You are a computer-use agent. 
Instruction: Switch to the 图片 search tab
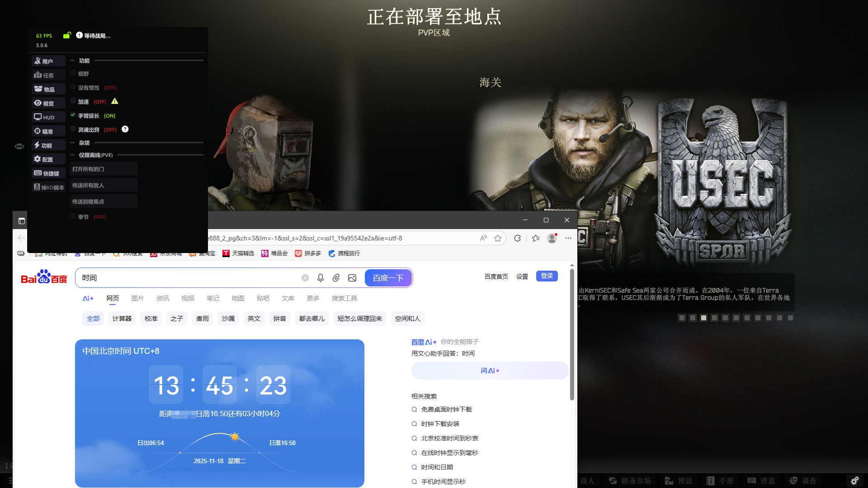[x=137, y=298]
